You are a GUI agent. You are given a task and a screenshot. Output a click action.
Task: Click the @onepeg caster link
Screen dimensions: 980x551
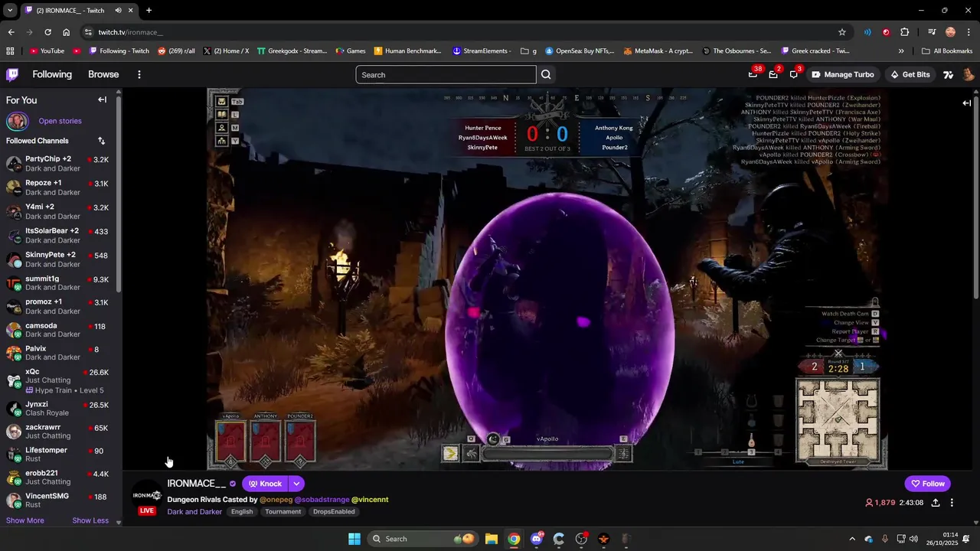(x=276, y=500)
